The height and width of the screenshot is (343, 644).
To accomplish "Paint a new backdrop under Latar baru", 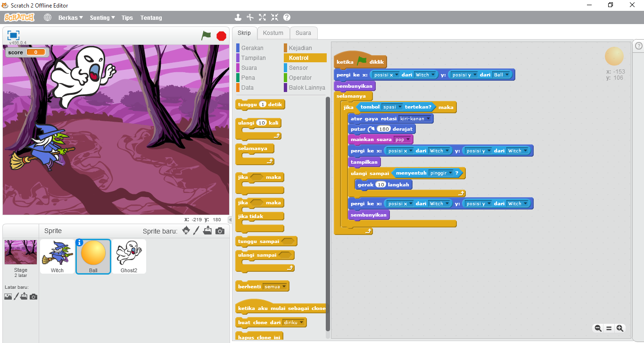I will pos(17,296).
